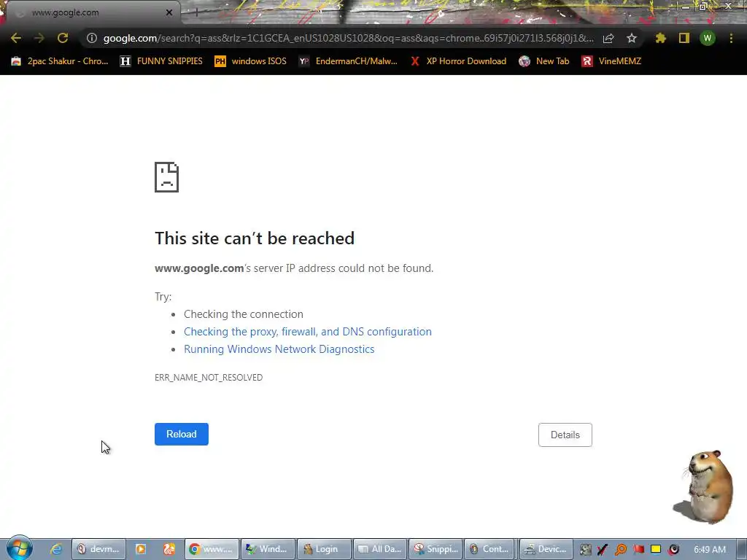The image size is (747, 560).
Task: Open XP Horror Download bookmark
Action: tap(458, 61)
